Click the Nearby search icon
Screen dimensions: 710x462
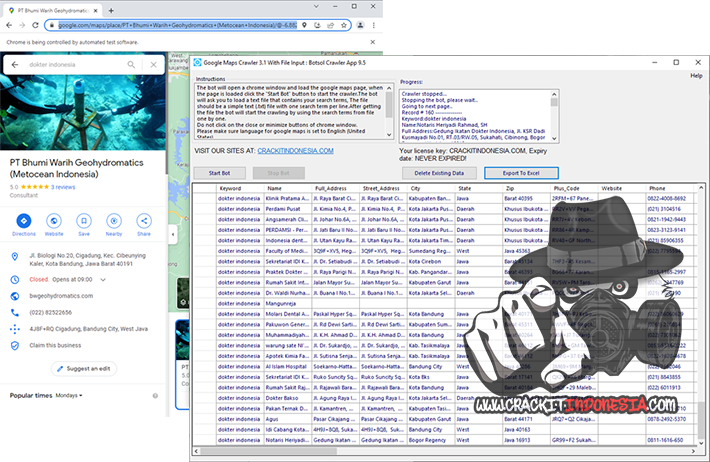pos(114,220)
